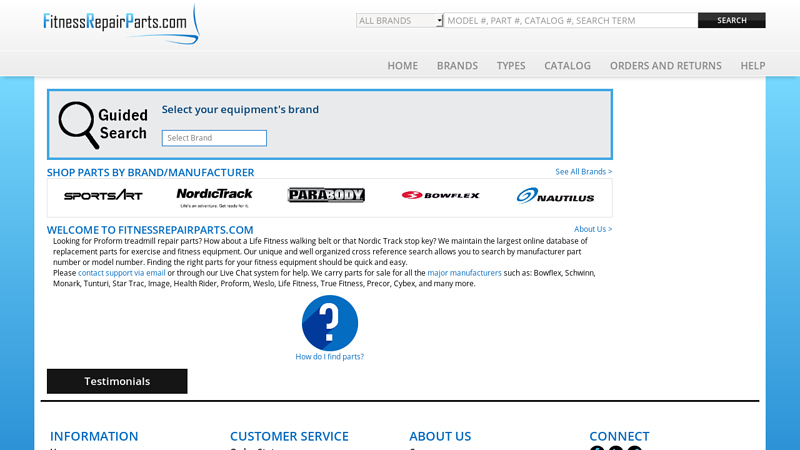Click the How do I find parts link
Image resolution: width=800 pixels, height=450 pixels.
(x=330, y=357)
